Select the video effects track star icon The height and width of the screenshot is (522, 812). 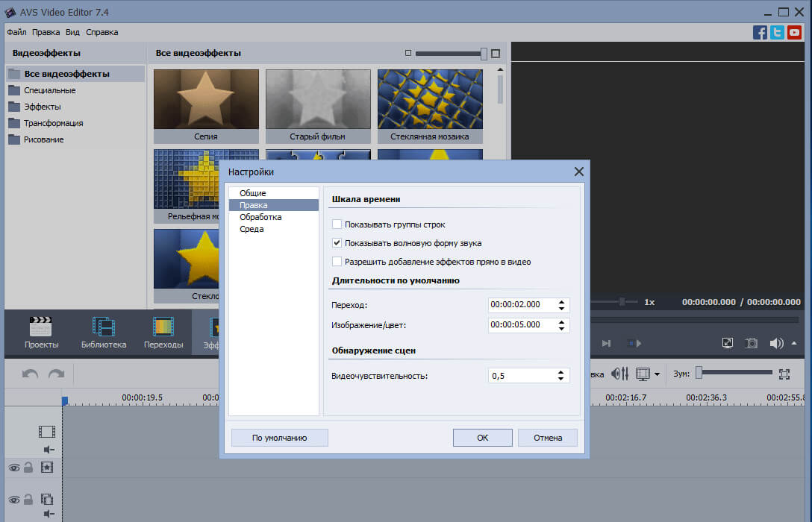point(46,468)
